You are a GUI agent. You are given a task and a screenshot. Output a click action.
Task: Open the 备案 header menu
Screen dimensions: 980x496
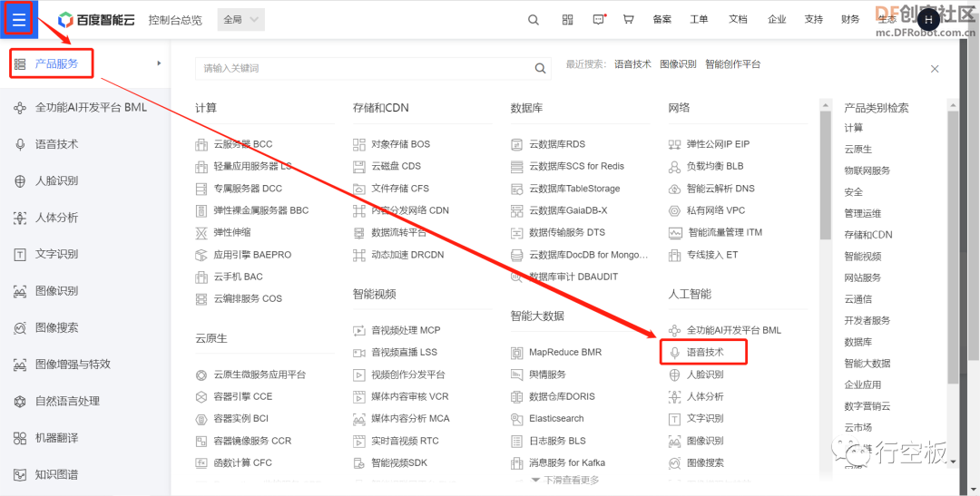(x=661, y=19)
